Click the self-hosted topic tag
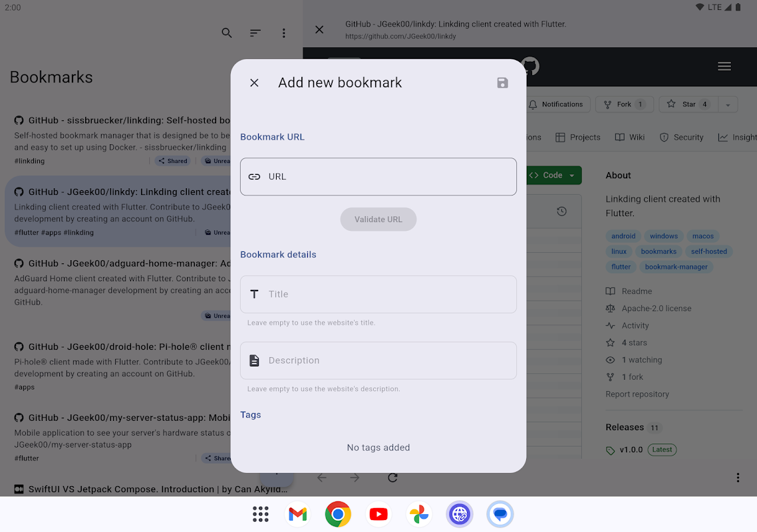 pos(708,251)
